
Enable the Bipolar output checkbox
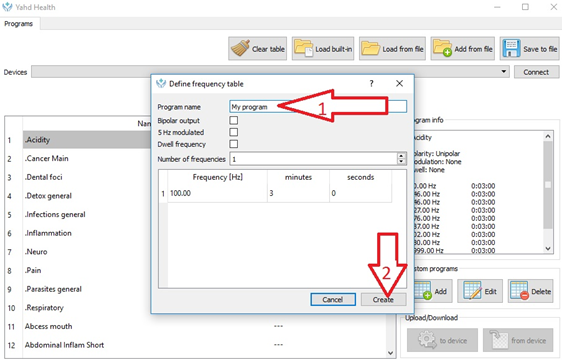pyautogui.click(x=234, y=120)
